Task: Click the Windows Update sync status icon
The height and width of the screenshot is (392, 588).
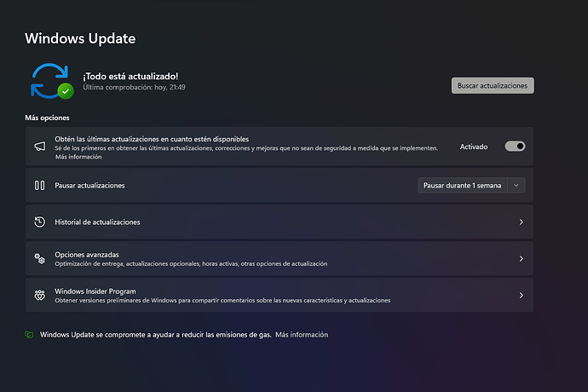Action: coord(52,81)
